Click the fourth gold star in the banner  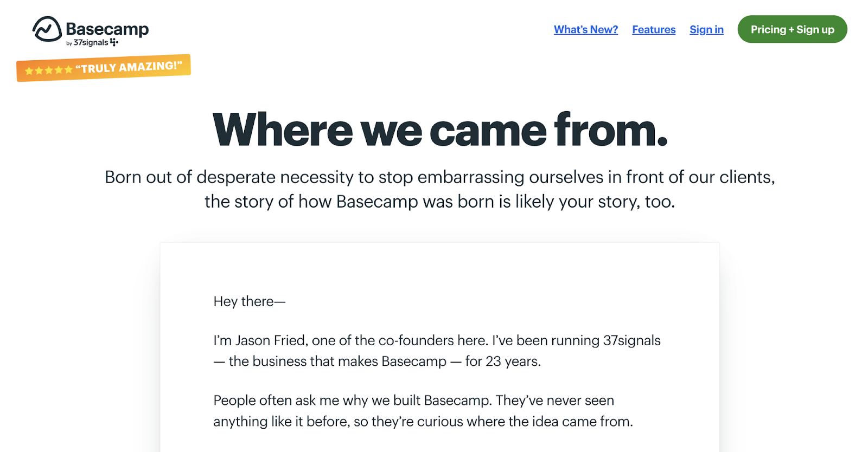tap(60, 69)
